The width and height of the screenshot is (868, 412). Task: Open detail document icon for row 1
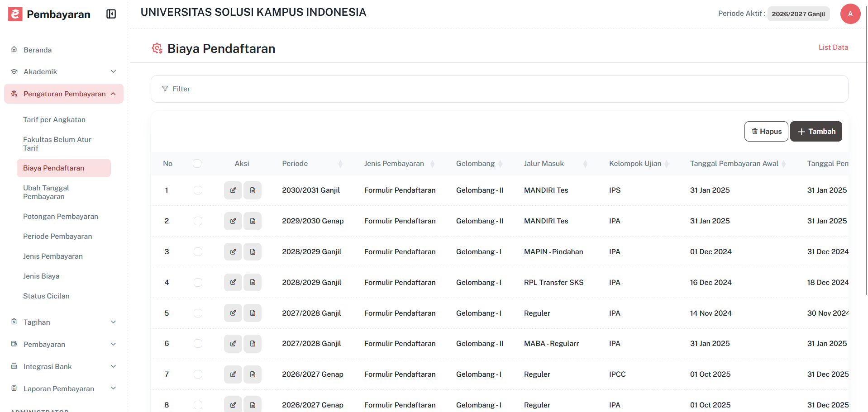253,190
